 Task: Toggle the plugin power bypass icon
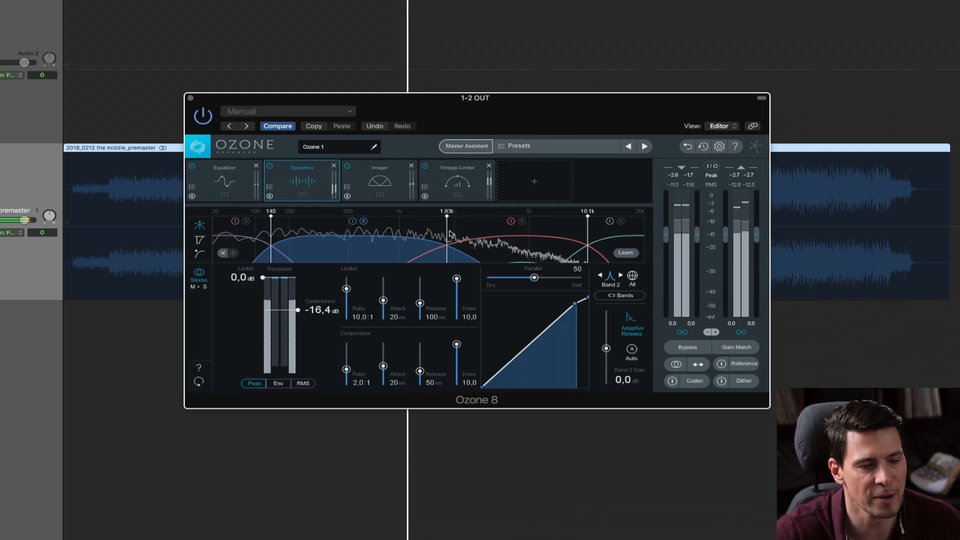click(203, 115)
